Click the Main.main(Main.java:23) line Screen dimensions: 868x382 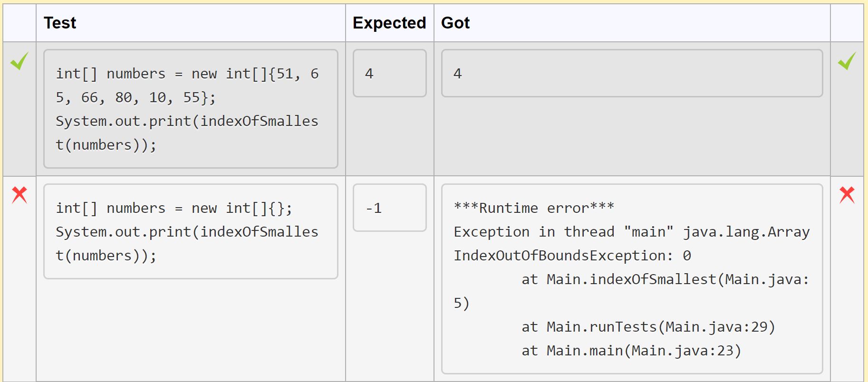(x=631, y=351)
